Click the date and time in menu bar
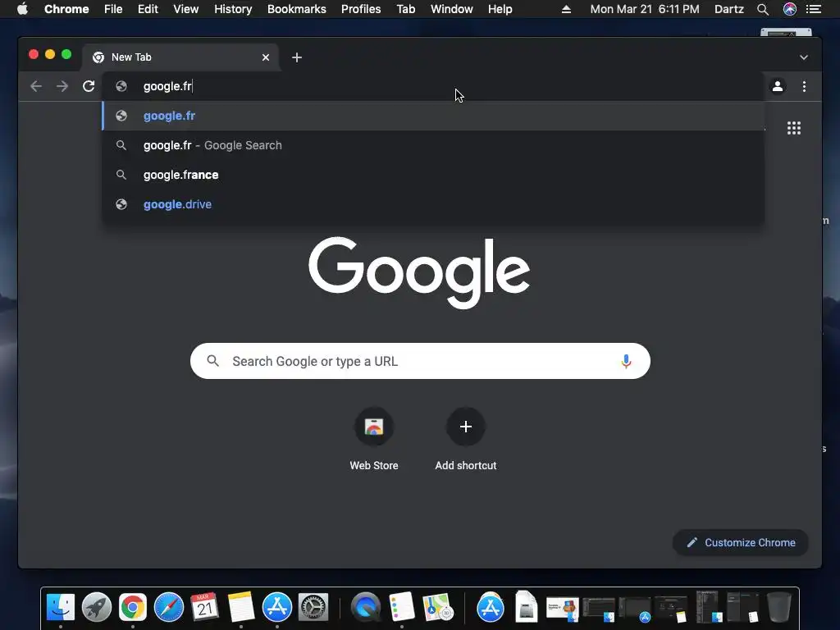 point(645,9)
